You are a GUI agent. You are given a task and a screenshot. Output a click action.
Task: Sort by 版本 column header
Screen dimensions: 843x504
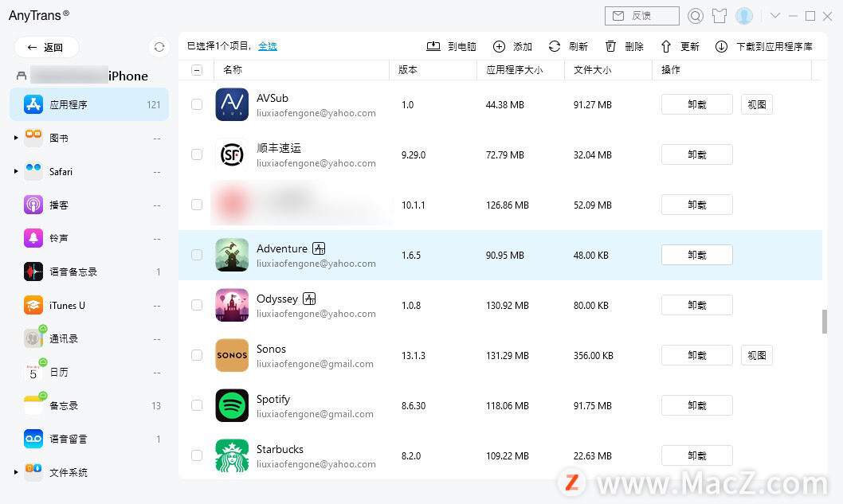click(x=433, y=70)
